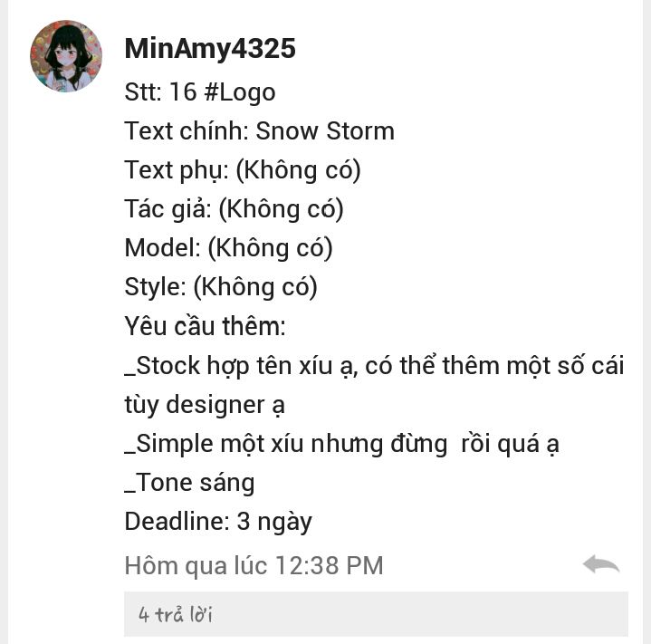Click the "Tác giả: (Không có)" line

coord(234,209)
